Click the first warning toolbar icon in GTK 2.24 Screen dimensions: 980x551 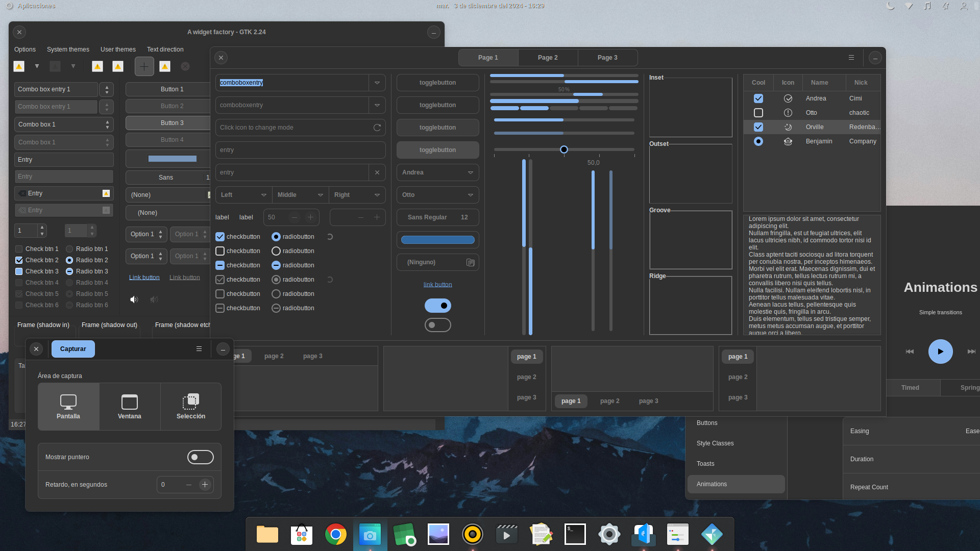tap(19, 66)
